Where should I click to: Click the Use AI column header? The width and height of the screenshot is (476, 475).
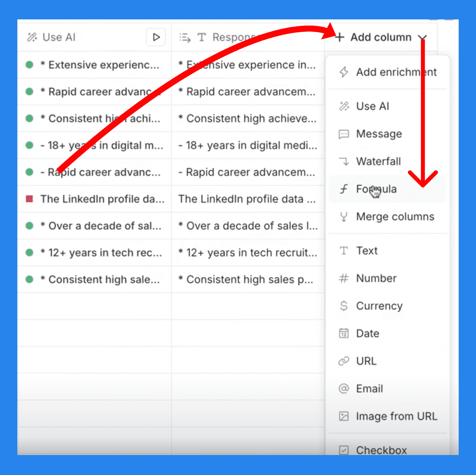[x=94, y=37]
